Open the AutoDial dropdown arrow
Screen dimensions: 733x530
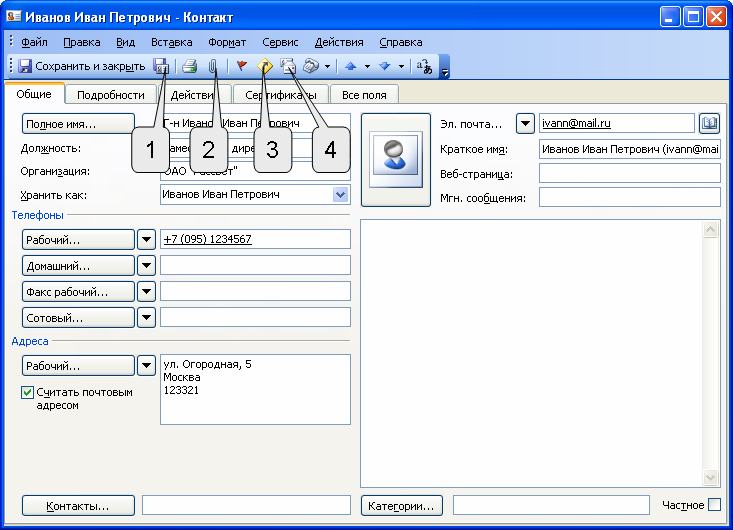point(327,66)
